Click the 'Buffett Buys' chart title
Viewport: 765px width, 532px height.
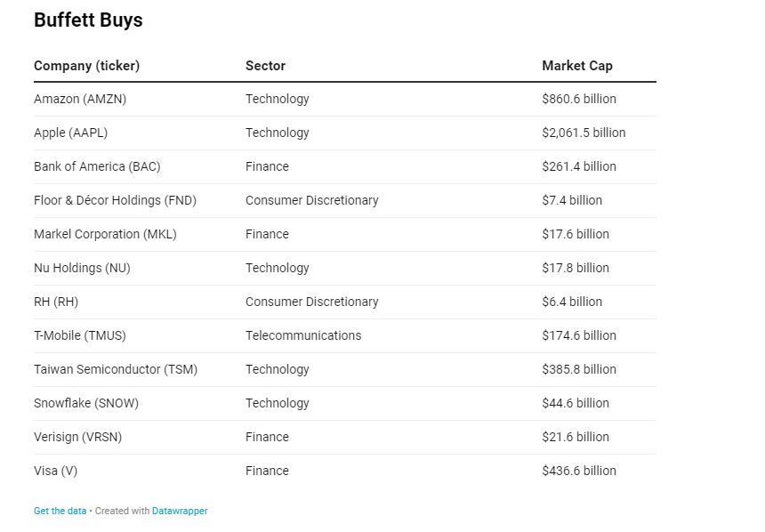point(88,20)
